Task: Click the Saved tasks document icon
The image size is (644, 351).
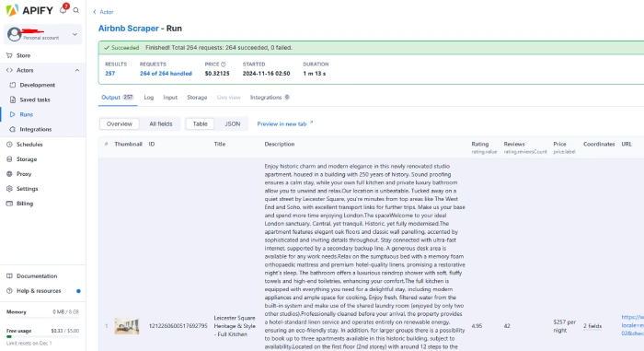Action: [12, 99]
